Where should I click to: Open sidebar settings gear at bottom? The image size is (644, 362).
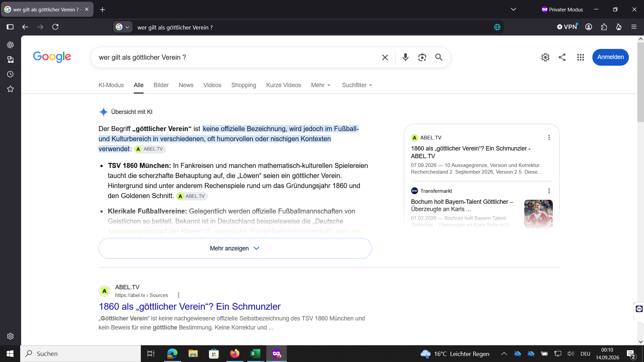10,336
